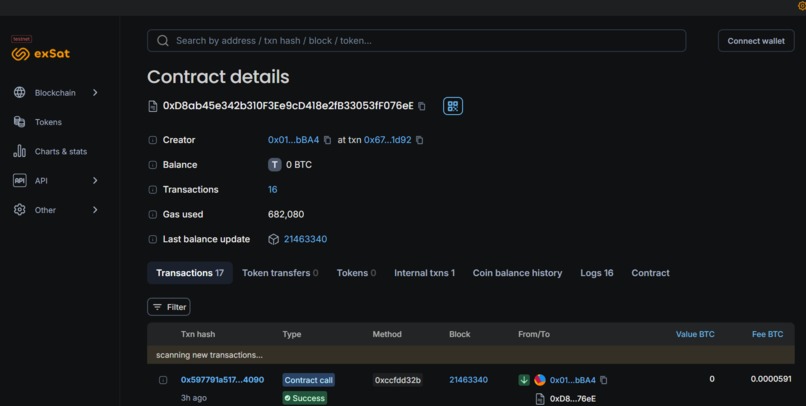Click the Contract call type badge
Image resolution: width=806 pixels, height=406 pixels.
click(308, 380)
